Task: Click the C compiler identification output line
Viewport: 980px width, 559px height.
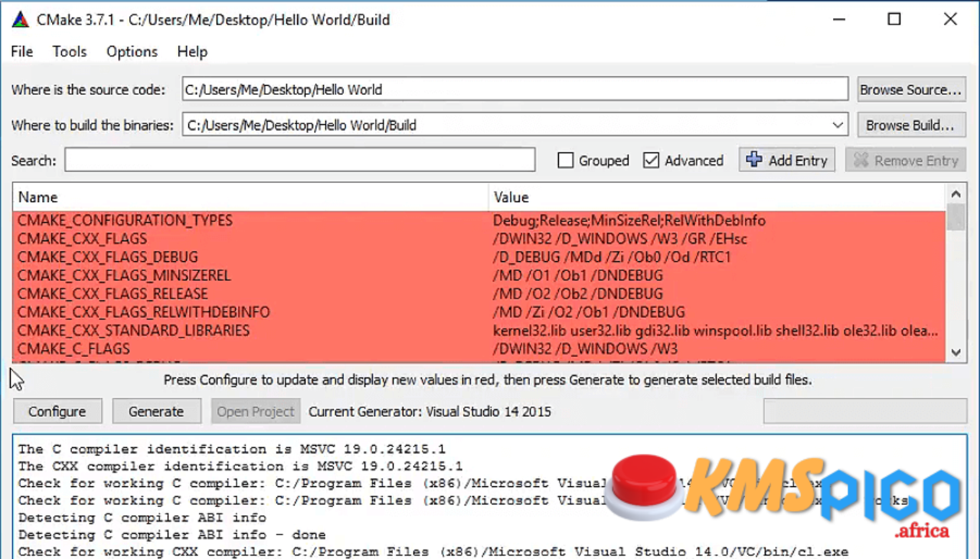Action: click(x=232, y=449)
